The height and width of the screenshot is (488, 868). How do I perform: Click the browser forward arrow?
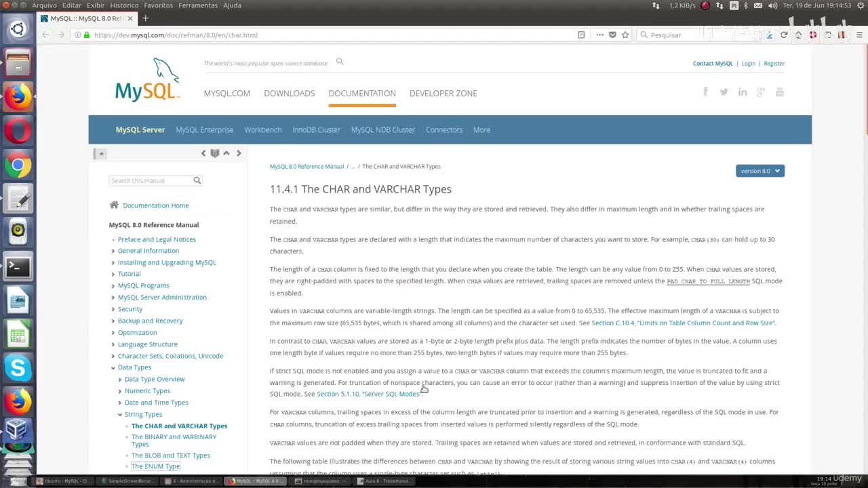[60, 35]
